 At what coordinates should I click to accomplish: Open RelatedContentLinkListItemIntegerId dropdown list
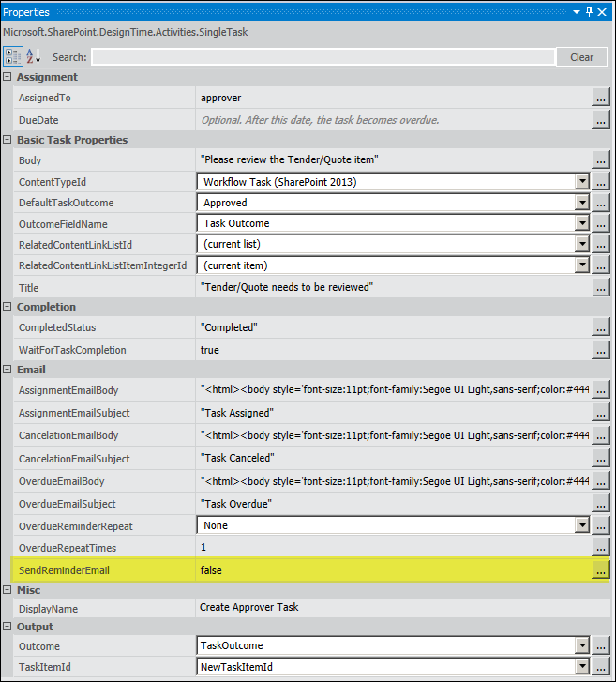tap(581, 265)
